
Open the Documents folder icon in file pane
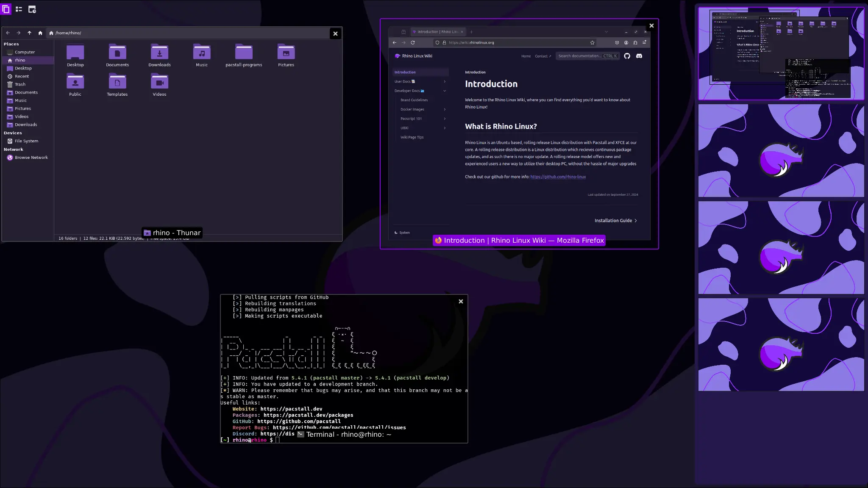click(x=117, y=55)
